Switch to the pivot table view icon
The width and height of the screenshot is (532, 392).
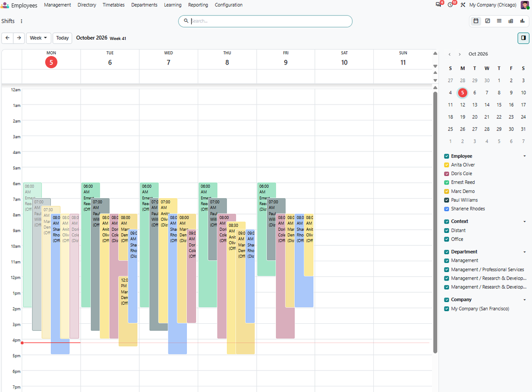pos(511,21)
